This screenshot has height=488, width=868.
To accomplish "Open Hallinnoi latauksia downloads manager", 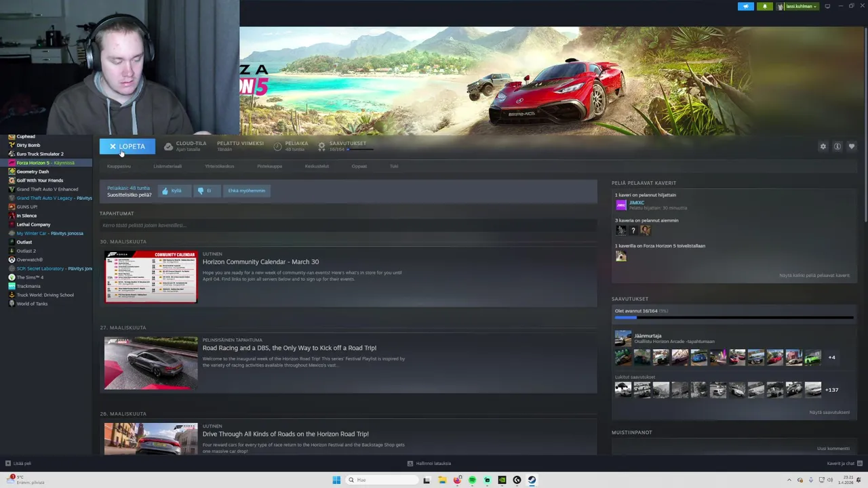I will click(429, 464).
